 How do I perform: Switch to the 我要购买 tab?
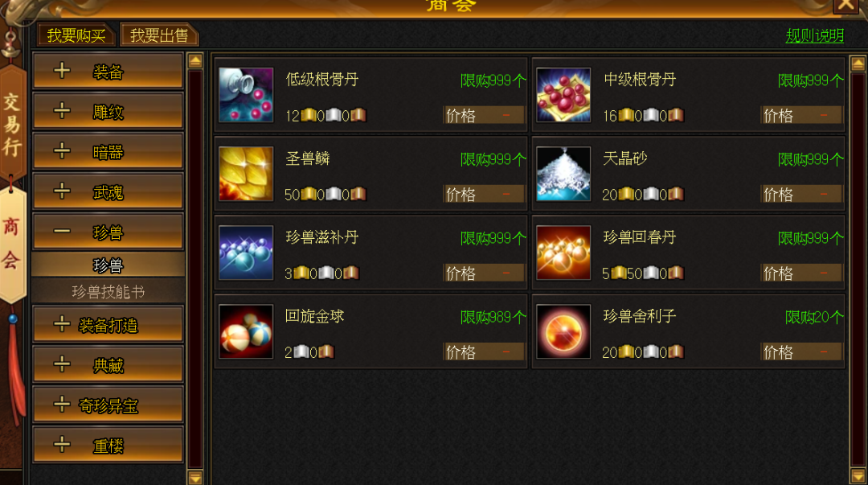click(76, 35)
